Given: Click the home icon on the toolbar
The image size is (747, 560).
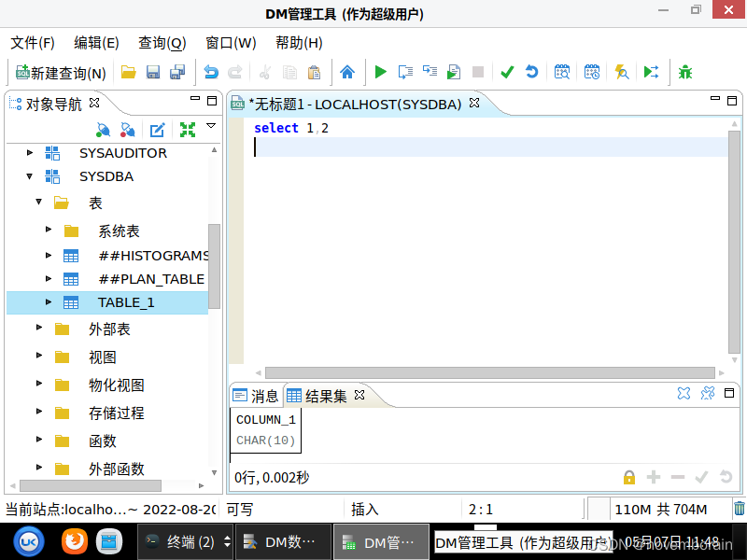Looking at the screenshot, I should [x=348, y=72].
